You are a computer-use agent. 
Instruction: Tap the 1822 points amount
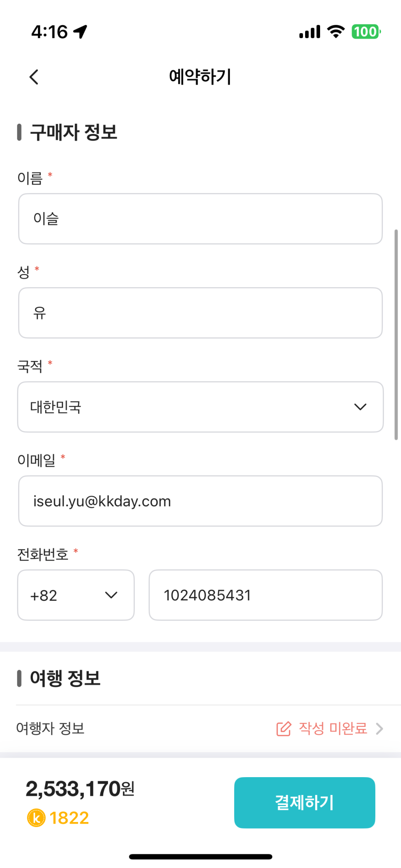(69, 818)
